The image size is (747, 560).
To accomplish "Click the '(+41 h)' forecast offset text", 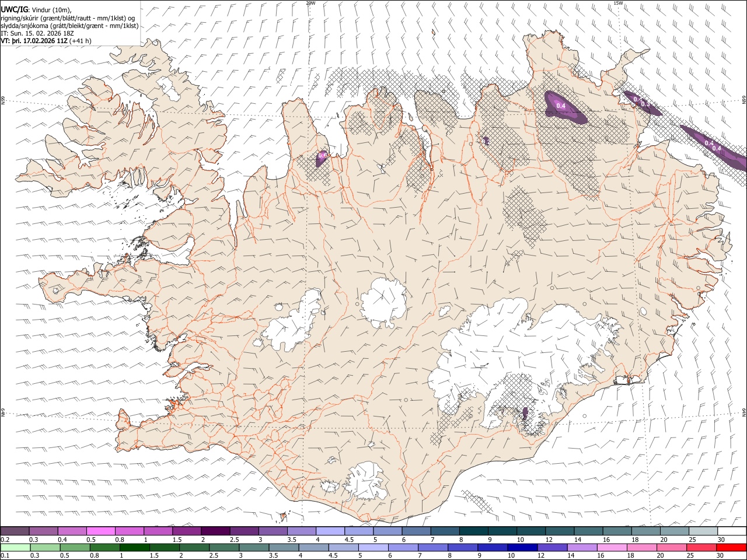I will (x=81, y=41).
